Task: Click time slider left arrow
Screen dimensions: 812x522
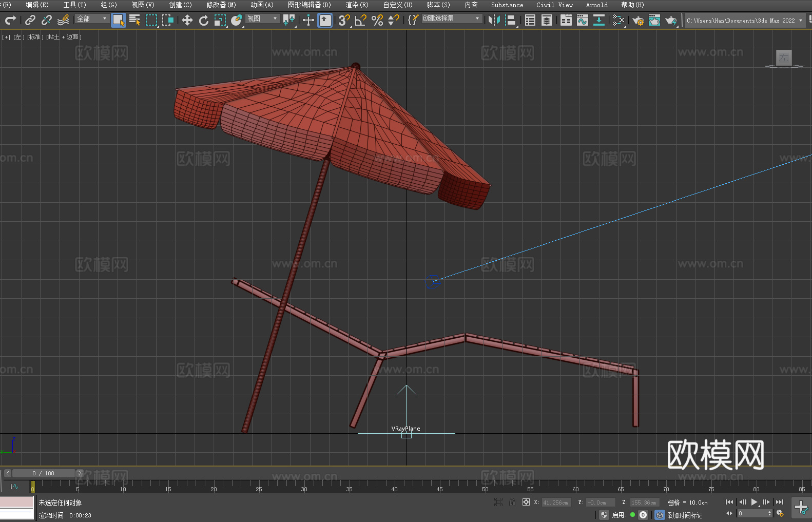Action: [x=8, y=473]
